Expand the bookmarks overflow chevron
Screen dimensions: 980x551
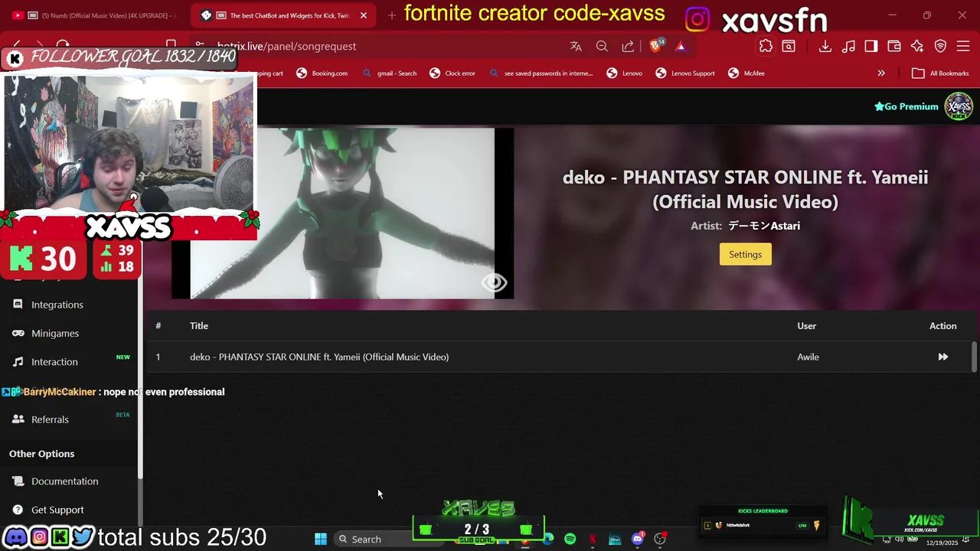[881, 73]
